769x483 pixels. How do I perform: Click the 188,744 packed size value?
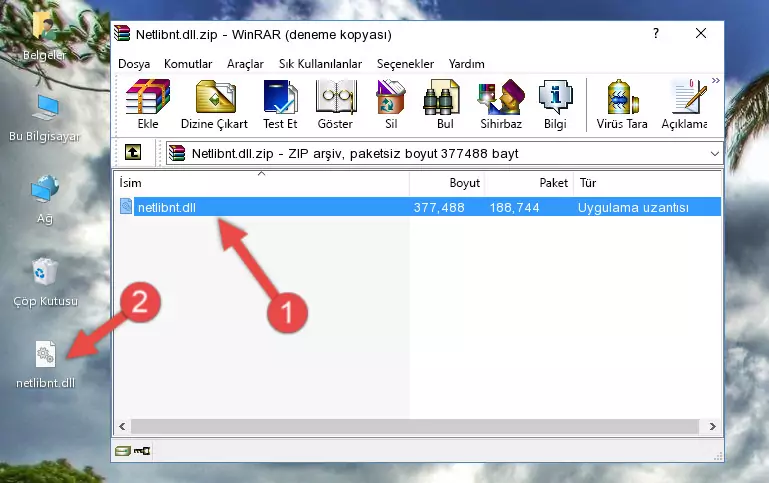tap(514, 207)
